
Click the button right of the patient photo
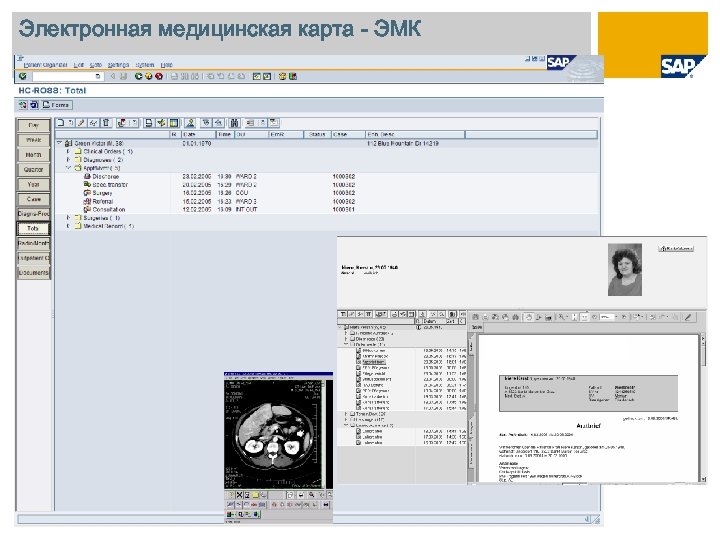coord(676,248)
